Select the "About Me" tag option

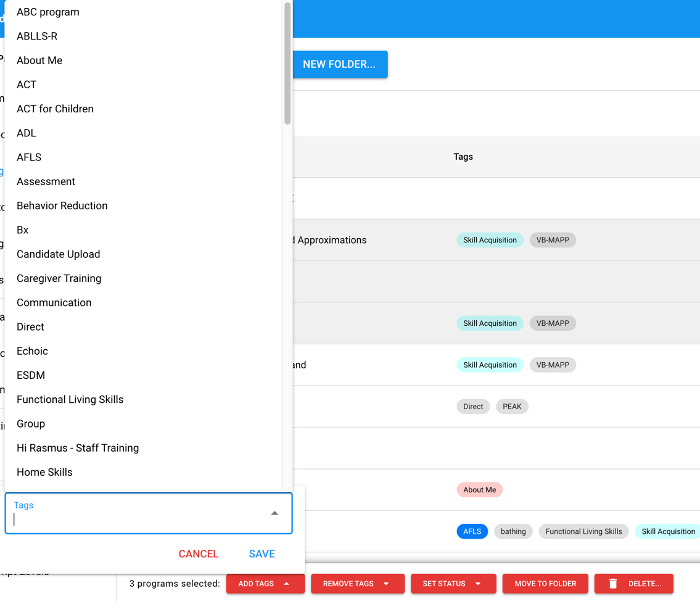tap(39, 60)
